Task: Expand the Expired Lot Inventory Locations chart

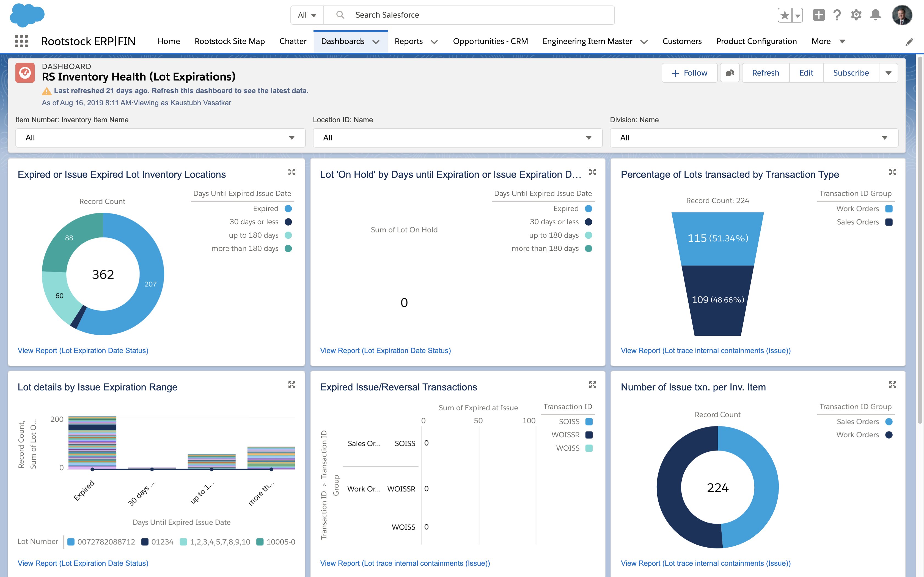Action: pos(292,172)
